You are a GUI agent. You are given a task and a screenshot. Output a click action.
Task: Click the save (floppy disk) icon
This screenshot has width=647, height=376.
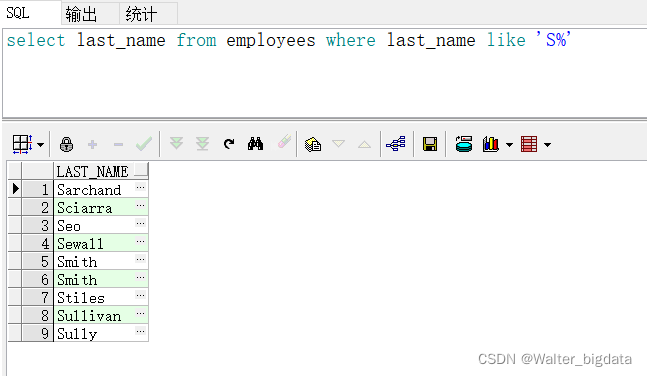(x=430, y=144)
